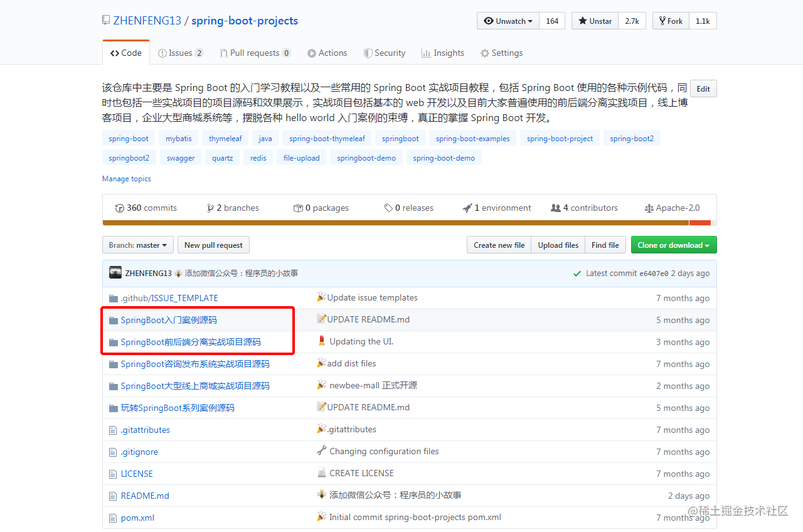Switch to the Issues tab
This screenshot has width=803, height=532.
pyautogui.click(x=181, y=53)
